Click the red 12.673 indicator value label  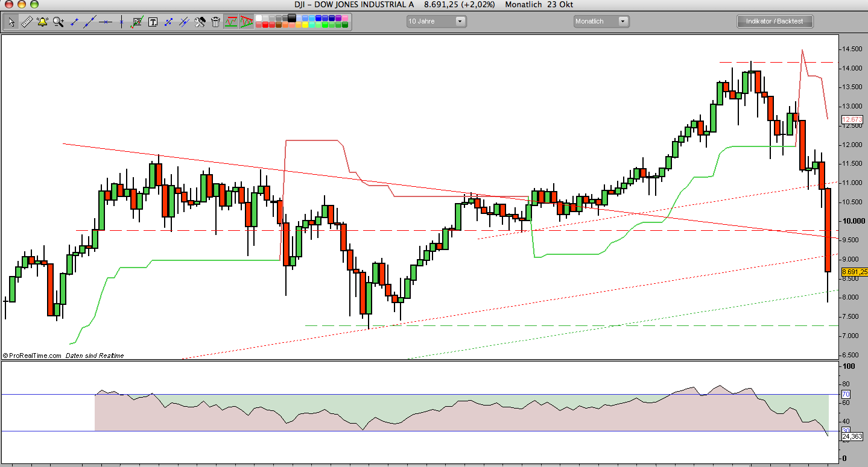pyautogui.click(x=851, y=119)
